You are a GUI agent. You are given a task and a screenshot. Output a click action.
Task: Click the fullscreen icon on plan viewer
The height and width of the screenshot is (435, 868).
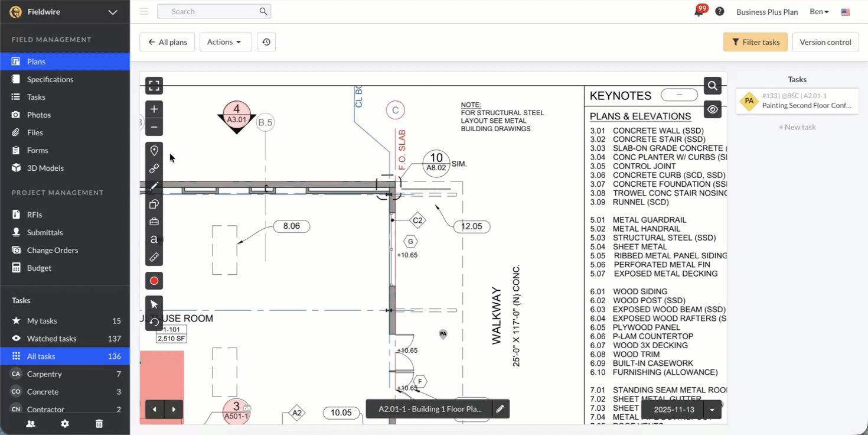tap(154, 86)
